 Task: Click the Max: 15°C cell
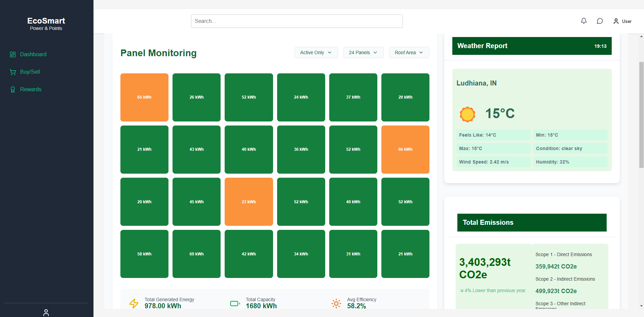[x=493, y=148]
